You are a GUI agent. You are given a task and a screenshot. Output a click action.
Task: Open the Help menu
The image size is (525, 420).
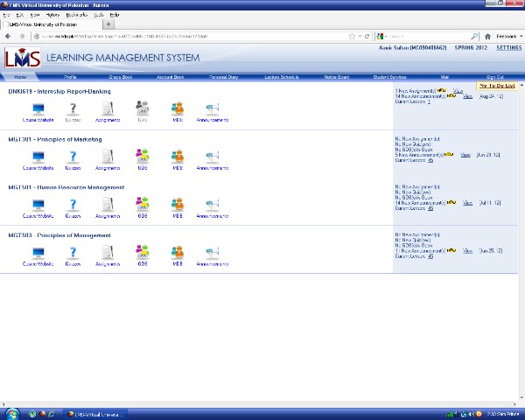pos(114,15)
